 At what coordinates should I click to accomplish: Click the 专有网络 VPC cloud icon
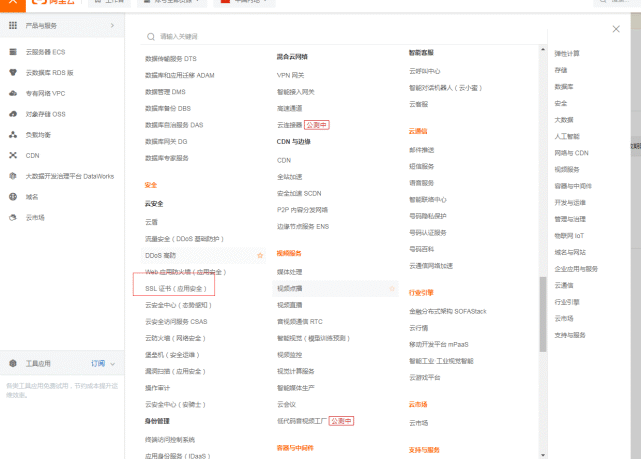[x=13, y=93]
